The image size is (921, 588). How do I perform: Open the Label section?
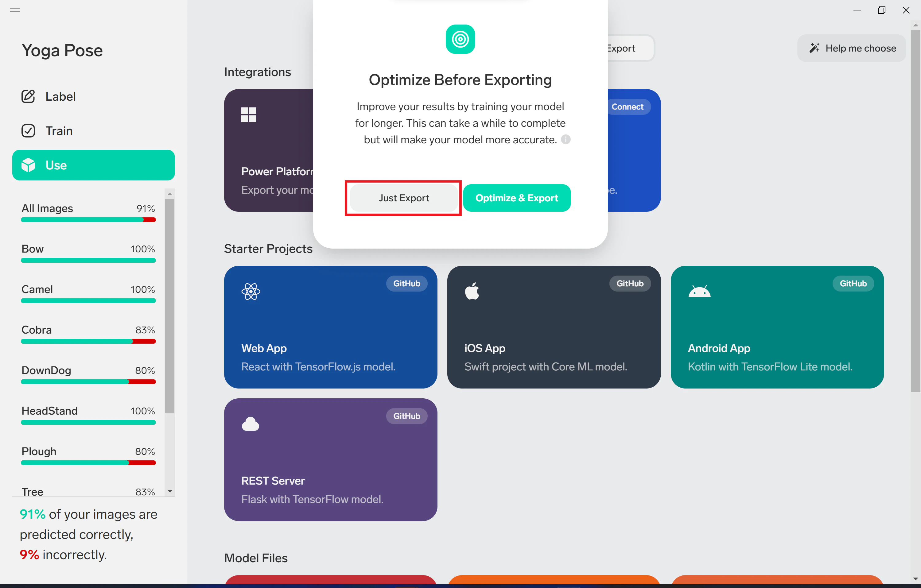[93, 96]
